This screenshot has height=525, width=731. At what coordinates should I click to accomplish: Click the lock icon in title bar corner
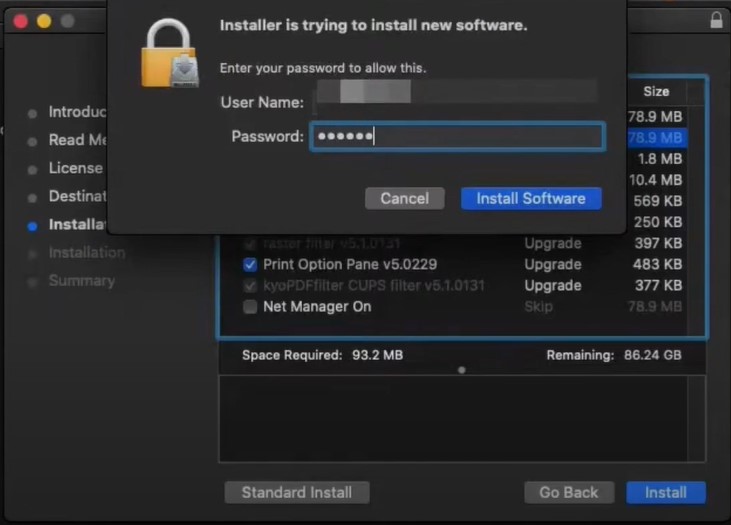(x=716, y=20)
